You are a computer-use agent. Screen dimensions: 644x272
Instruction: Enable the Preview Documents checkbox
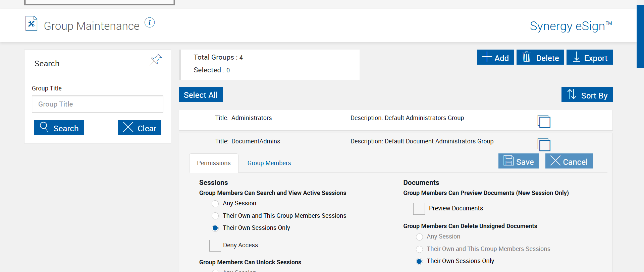419,209
